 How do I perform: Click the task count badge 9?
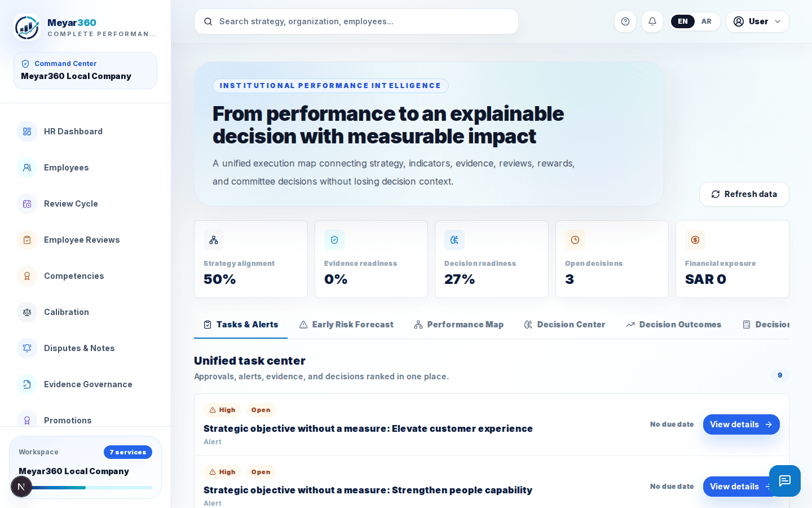pyautogui.click(x=780, y=375)
